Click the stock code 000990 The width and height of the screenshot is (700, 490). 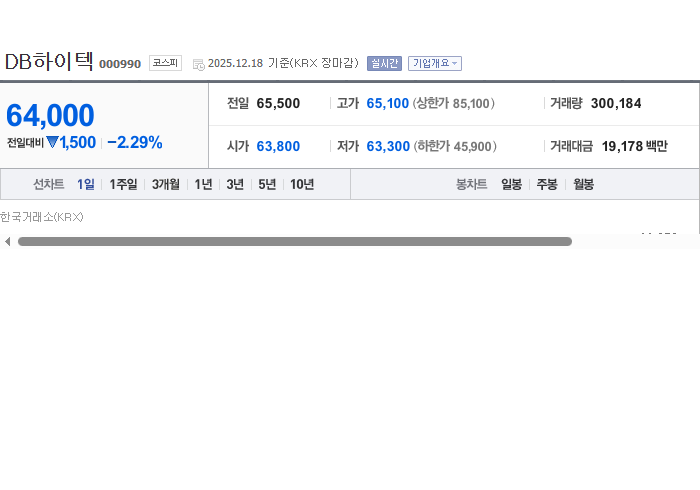pyautogui.click(x=120, y=64)
